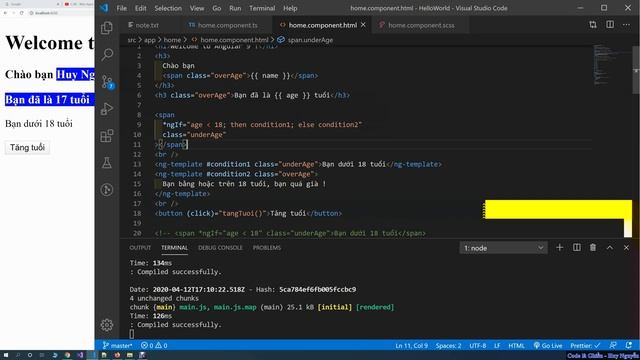The height and width of the screenshot is (360, 640).
Task: Click the Open Changes compare icon
Action: pyautogui.click(x=593, y=25)
